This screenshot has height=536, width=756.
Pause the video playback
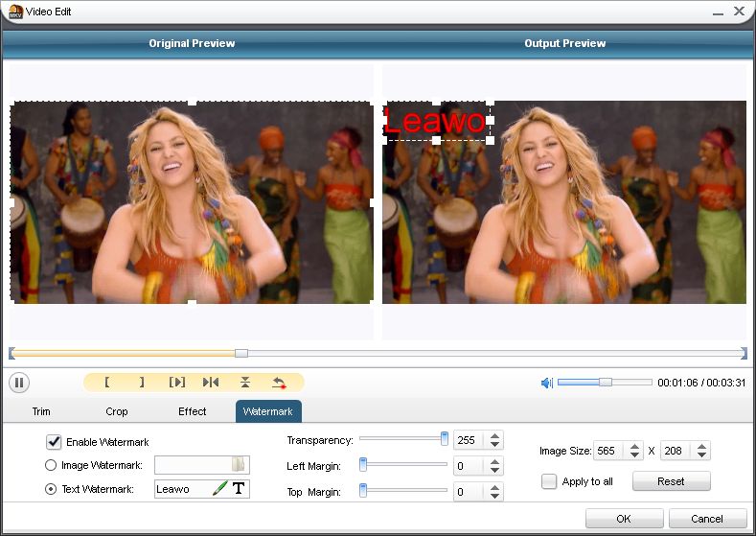(19, 384)
